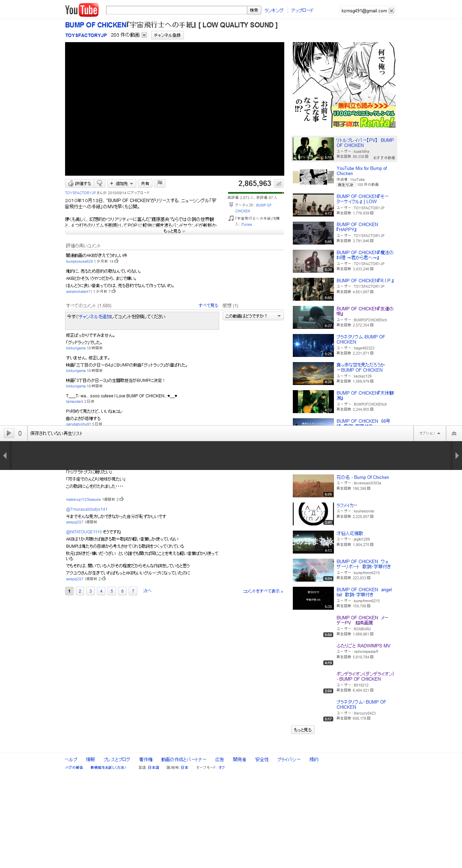This screenshot has width=462, height=868.
Task: Click the バグの報告 footer link
Action: pos(74,767)
